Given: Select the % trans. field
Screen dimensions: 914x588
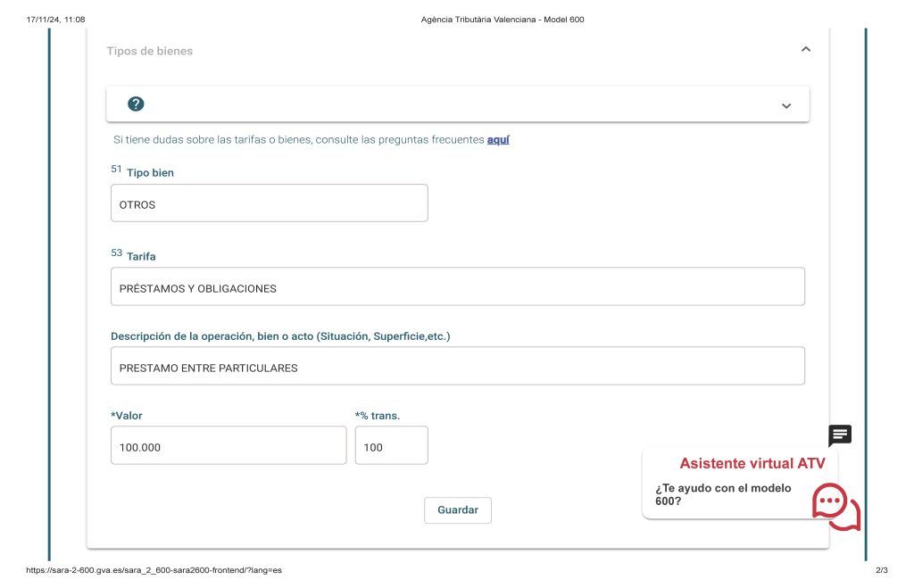Looking at the screenshot, I should click(391, 446).
